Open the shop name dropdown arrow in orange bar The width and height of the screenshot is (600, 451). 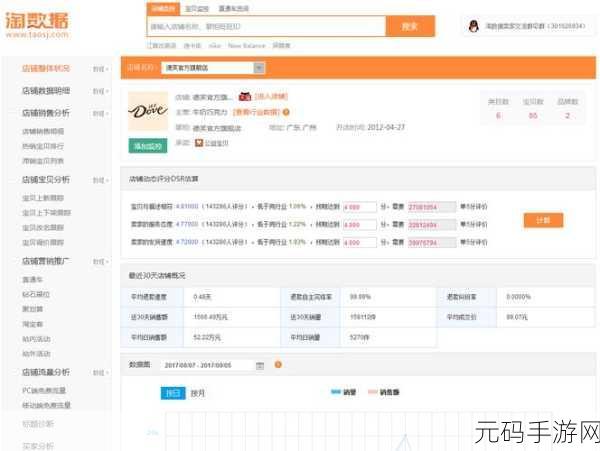pos(259,68)
